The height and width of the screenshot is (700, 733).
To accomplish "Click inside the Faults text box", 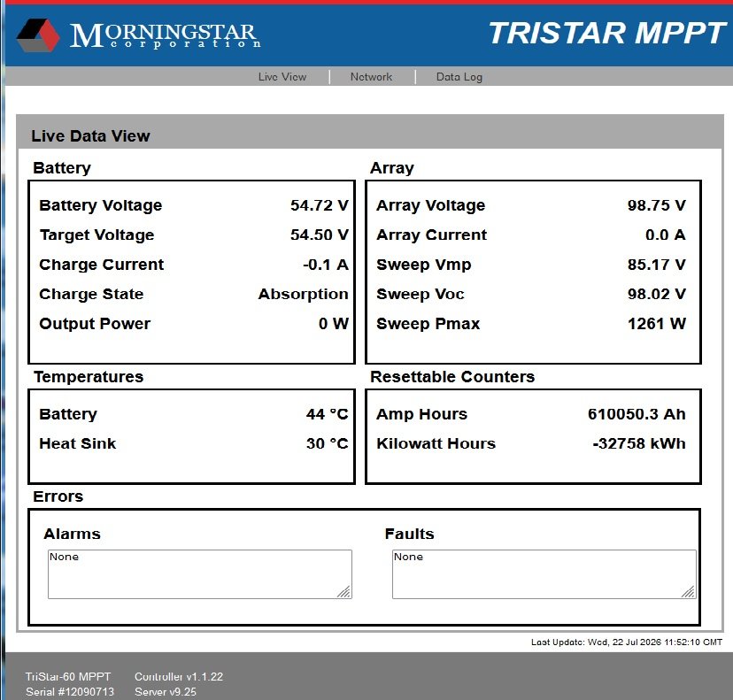I will (544, 573).
